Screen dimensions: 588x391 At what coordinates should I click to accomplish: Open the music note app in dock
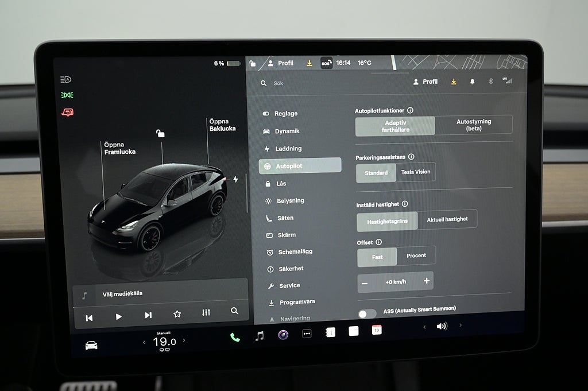260,336
